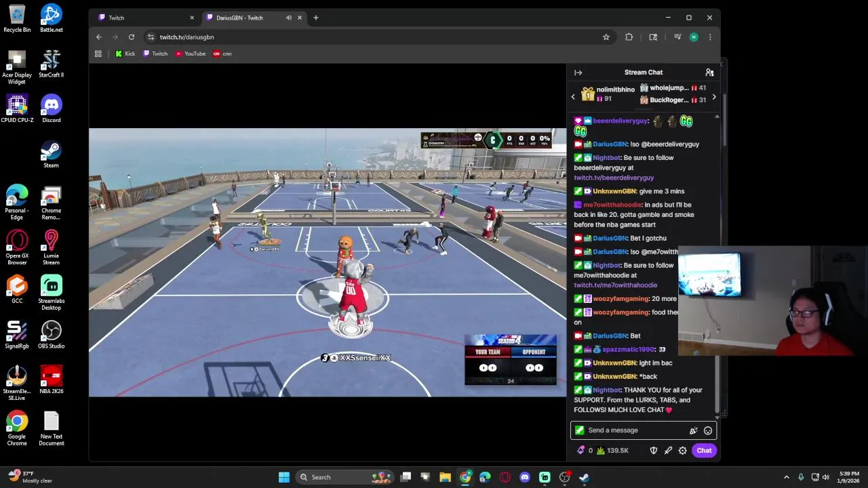Open the media controls icon in toolbar
This screenshot has width=868, height=488.
[x=677, y=37]
